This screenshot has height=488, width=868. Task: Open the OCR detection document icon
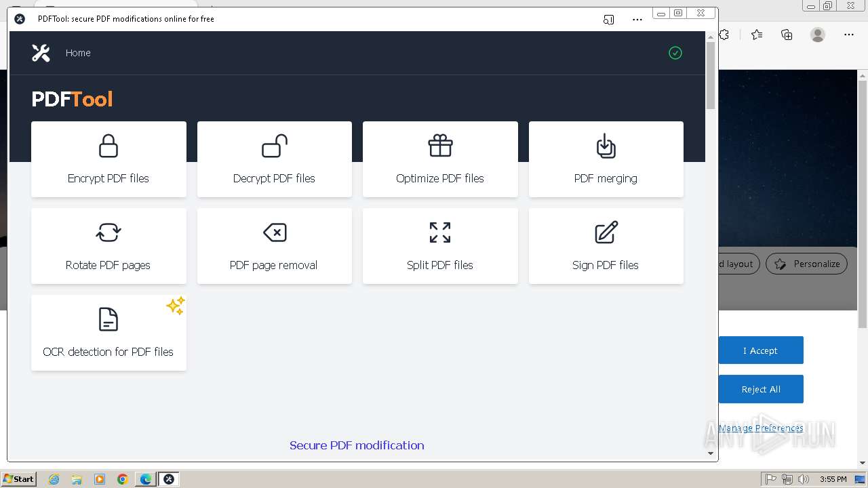point(108,319)
